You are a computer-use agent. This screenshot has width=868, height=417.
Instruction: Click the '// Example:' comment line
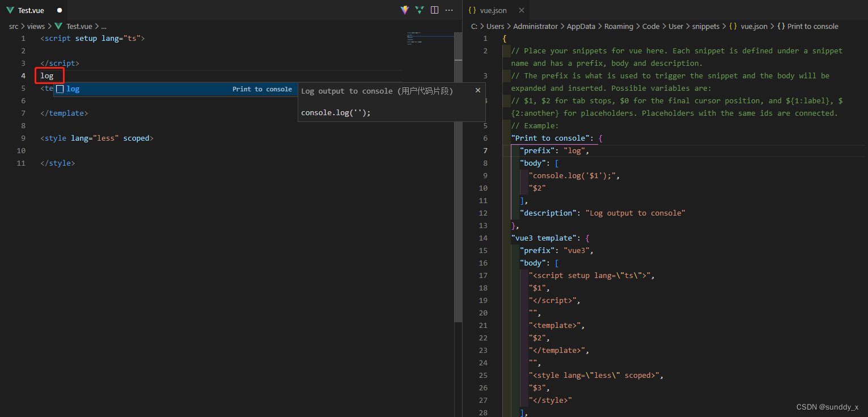pos(535,126)
